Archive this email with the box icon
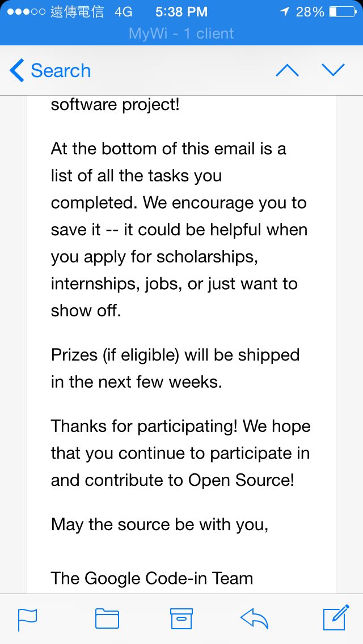Image resolution: width=363 pixels, height=644 pixels. coord(181,618)
